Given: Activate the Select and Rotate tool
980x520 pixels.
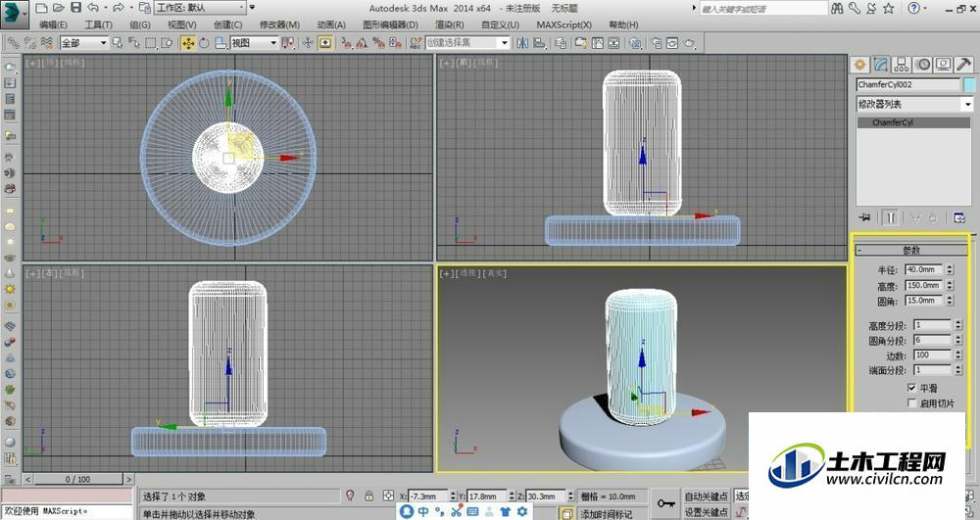Looking at the screenshot, I should pyautogui.click(x=204, y=42).
